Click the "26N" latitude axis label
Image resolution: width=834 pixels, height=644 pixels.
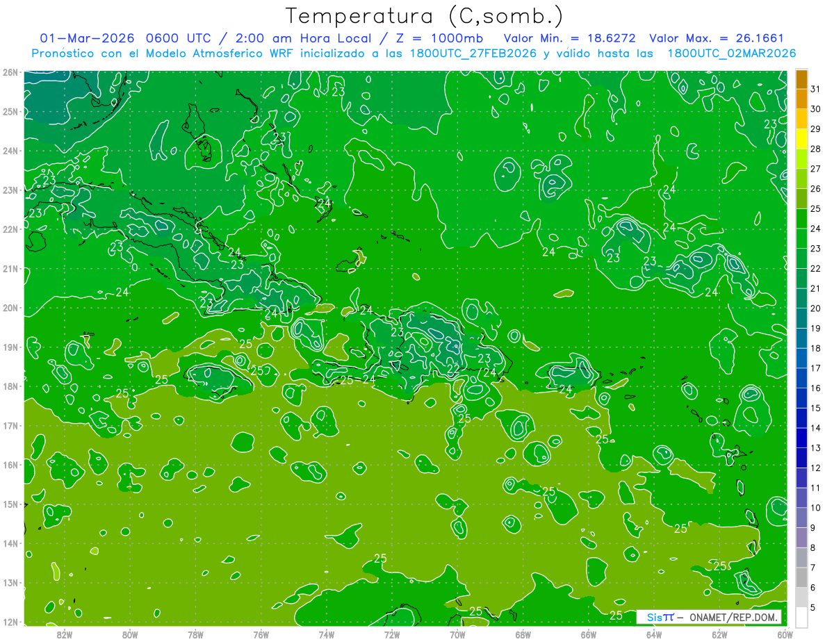10,72
